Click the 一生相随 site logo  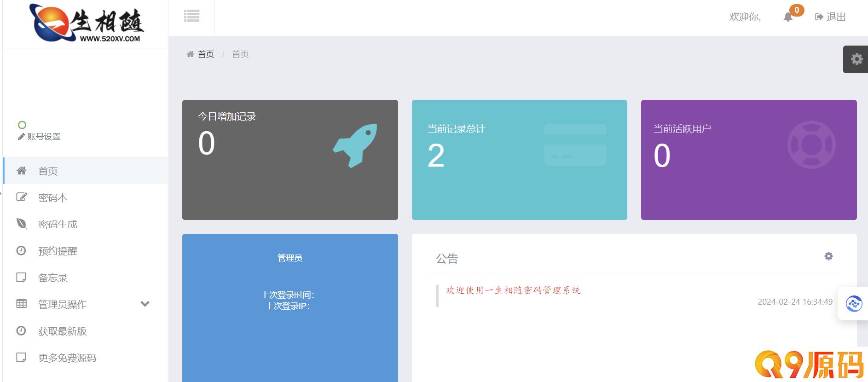(x=87, y=23)
